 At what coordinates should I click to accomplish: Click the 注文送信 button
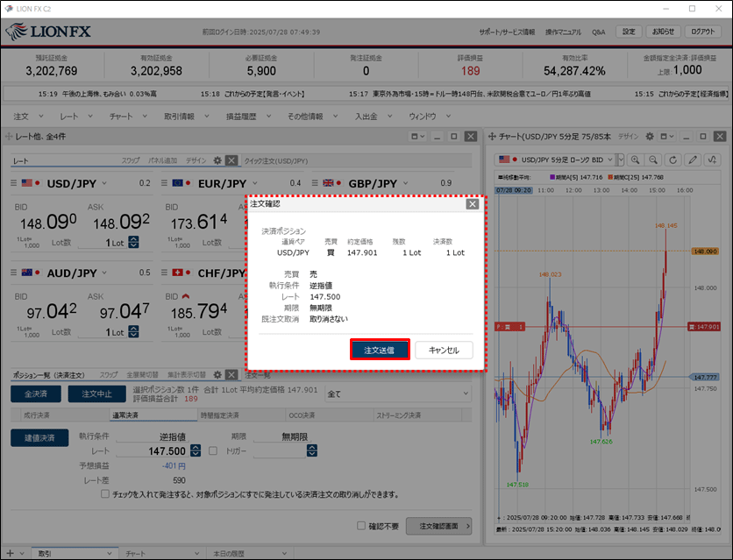coord(380,350)
